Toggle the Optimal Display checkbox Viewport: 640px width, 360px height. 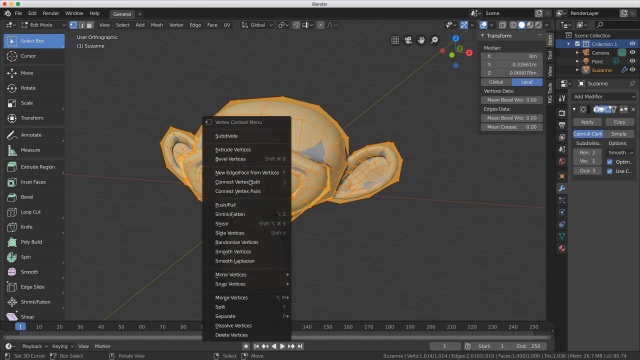(610, 162)
